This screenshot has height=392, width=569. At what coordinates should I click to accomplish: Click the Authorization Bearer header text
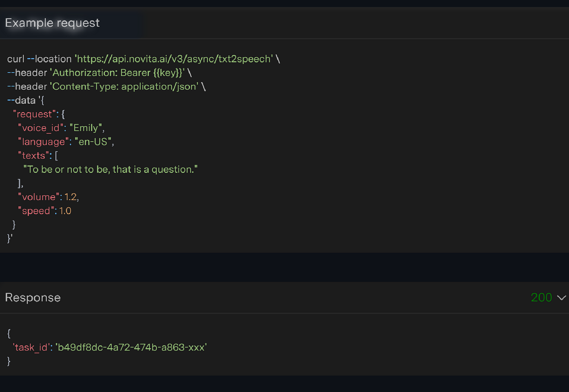click(x=117, y=73)
